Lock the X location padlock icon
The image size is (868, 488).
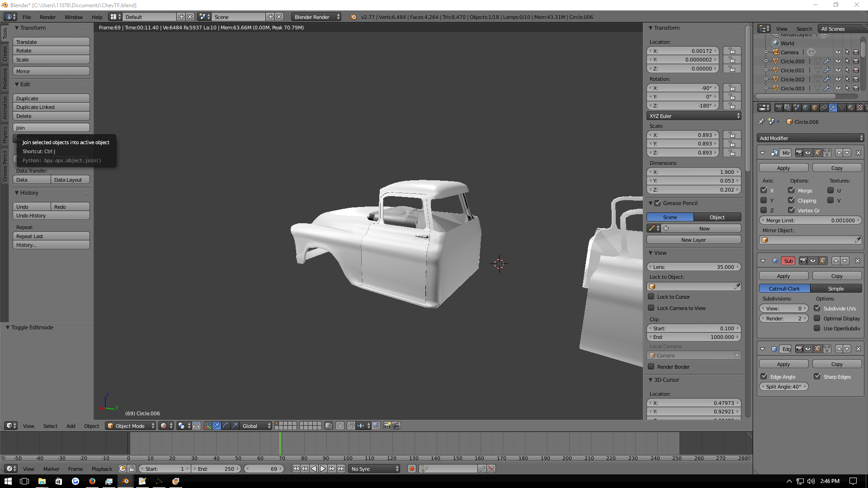[732, 51]
